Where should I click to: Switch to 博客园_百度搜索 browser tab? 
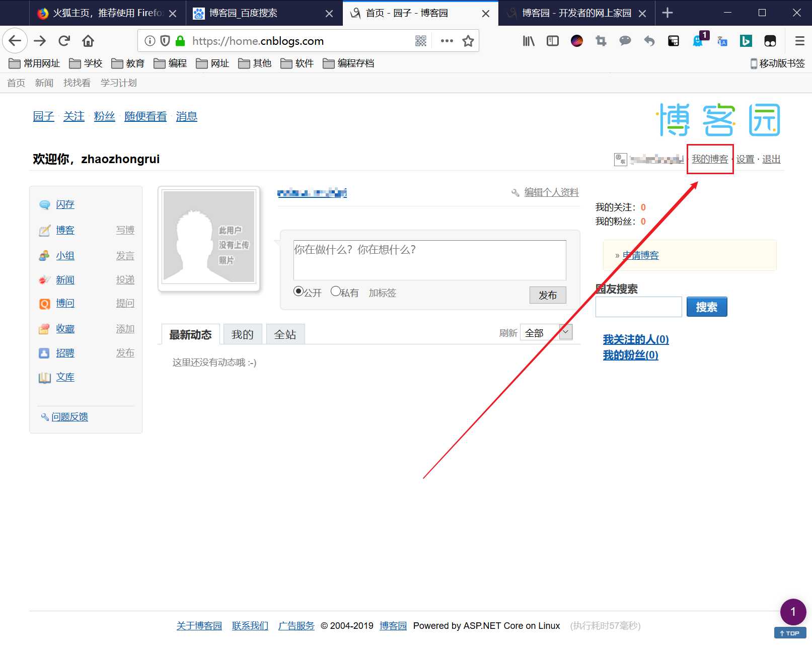tap(264, 13)
